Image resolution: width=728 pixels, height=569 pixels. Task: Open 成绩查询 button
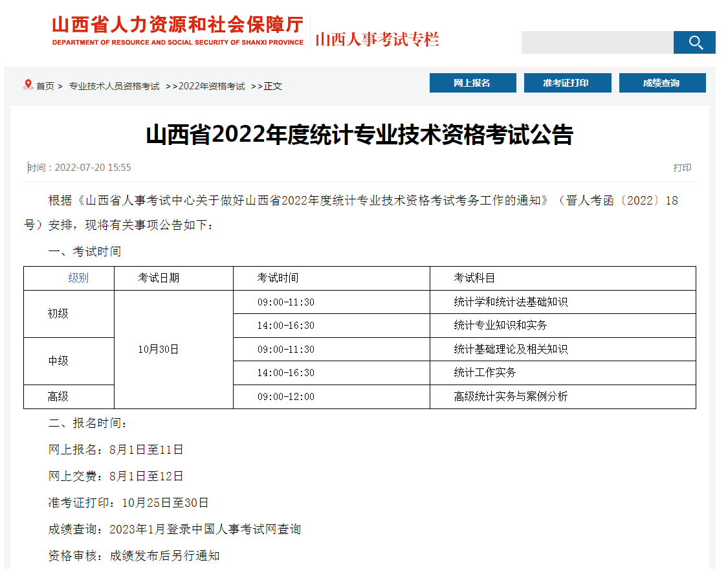[x=661, y=83]
